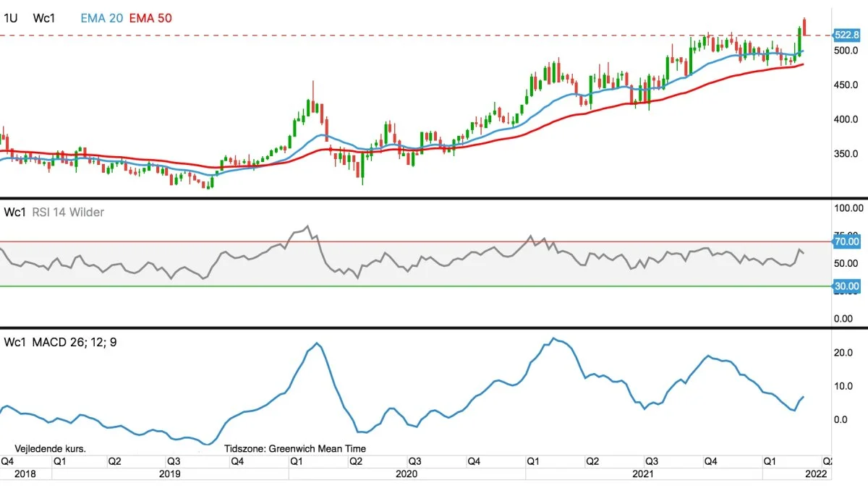Screen dimensions: 868x488
Task: Click the Vejledende kurs. note
Action: pos(51,448)
